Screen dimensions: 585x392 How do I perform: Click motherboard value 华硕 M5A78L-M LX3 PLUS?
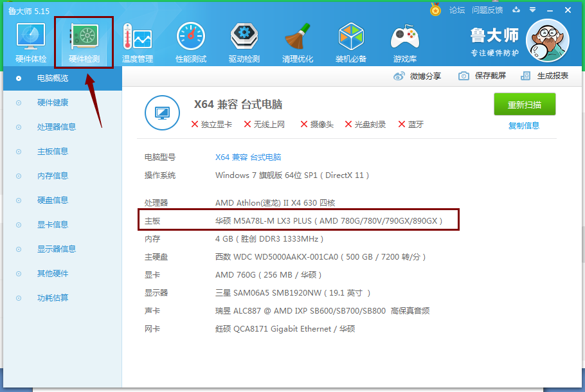pyautogui.click(x=328, y=221)
